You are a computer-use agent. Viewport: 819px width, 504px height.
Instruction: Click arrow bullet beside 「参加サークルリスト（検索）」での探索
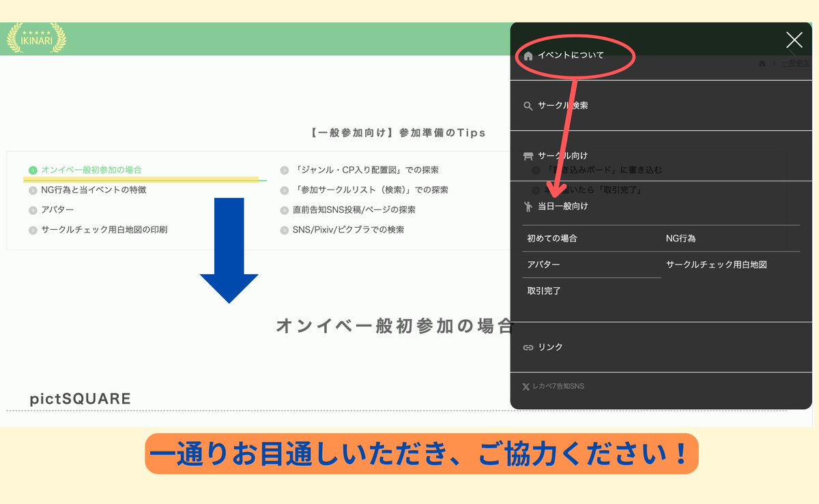285,190
